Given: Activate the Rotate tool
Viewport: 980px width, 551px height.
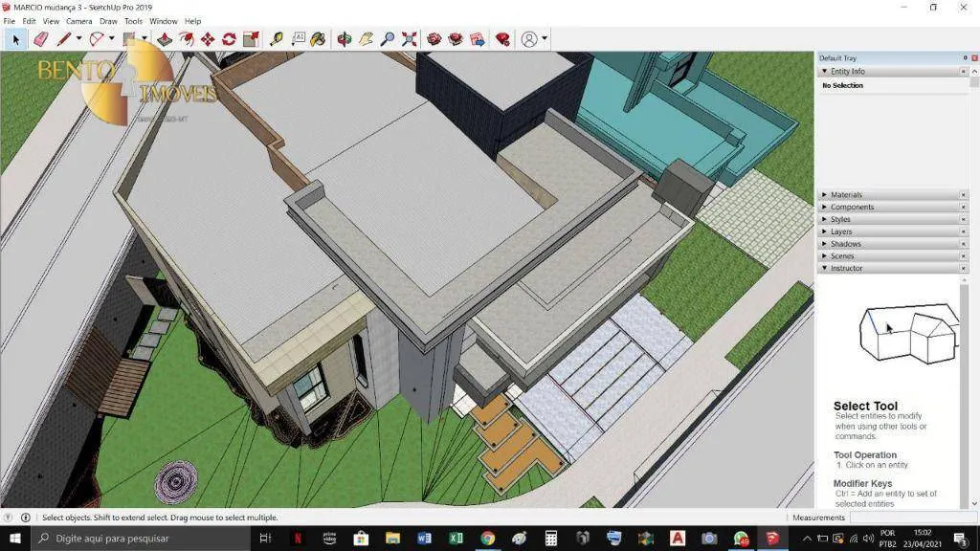Looking at the screenshot, I should click(230, 39).
